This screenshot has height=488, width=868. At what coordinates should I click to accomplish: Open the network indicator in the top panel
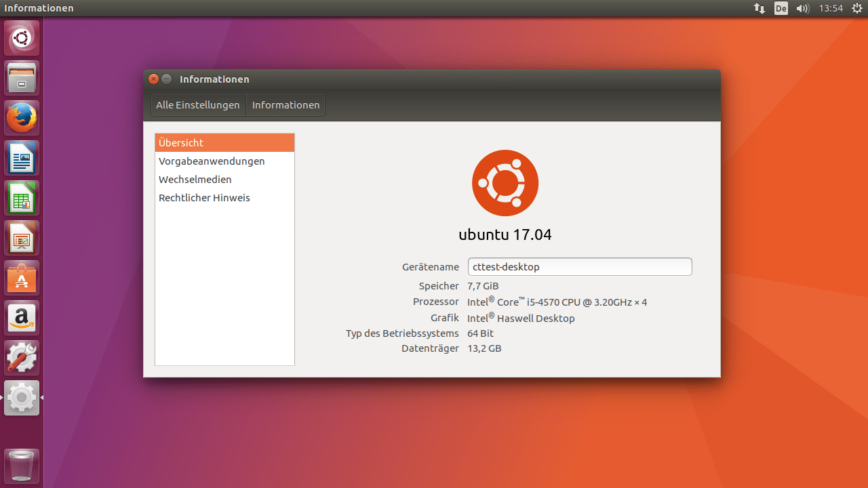coord(759,8)
